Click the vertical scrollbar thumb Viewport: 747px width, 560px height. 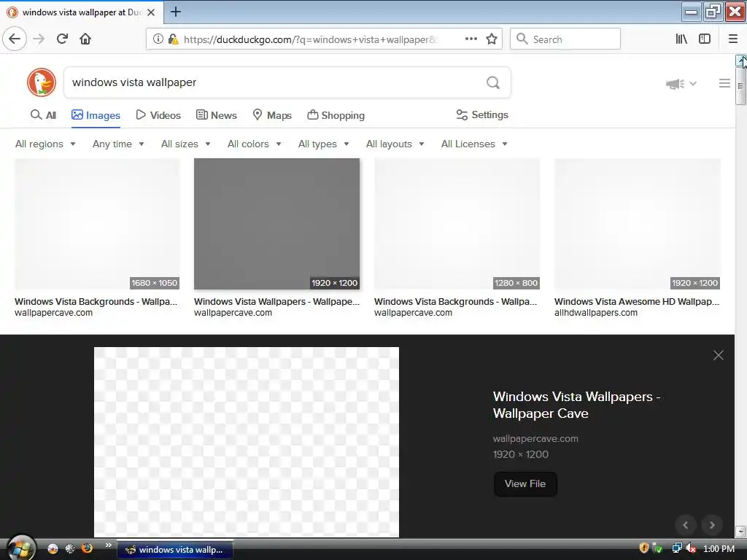tap(740, 86)
